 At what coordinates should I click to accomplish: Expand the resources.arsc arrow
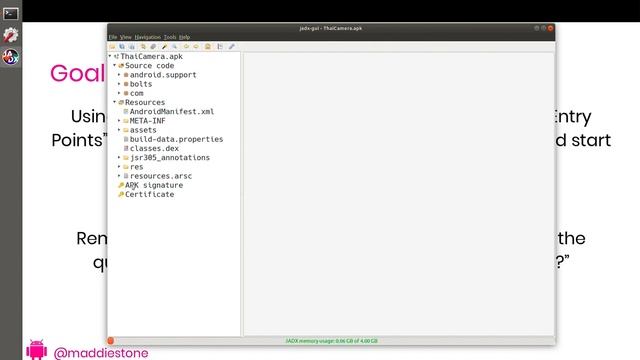coord(119,176)
